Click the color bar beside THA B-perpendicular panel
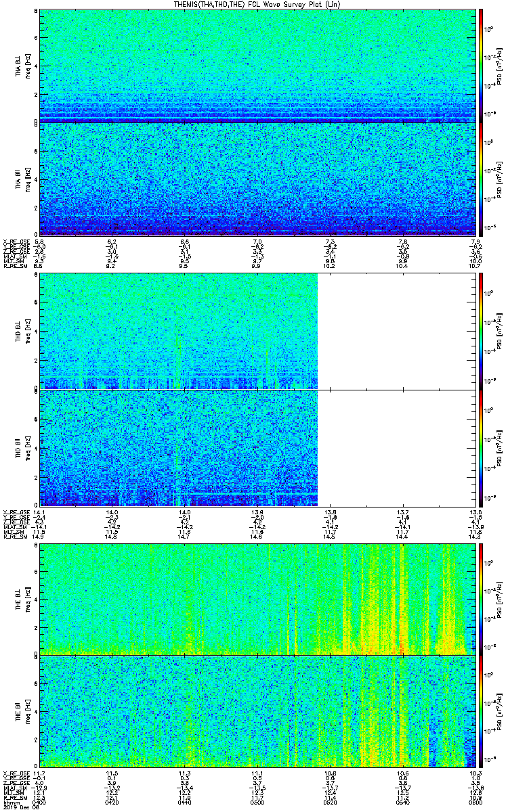508x812 pixels. tap(481, 66)
